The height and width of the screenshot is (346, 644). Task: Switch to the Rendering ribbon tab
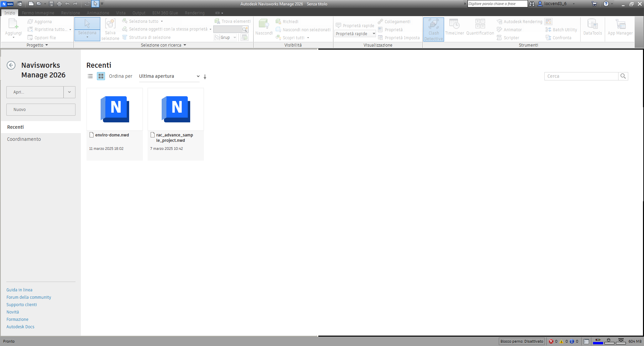195,13
